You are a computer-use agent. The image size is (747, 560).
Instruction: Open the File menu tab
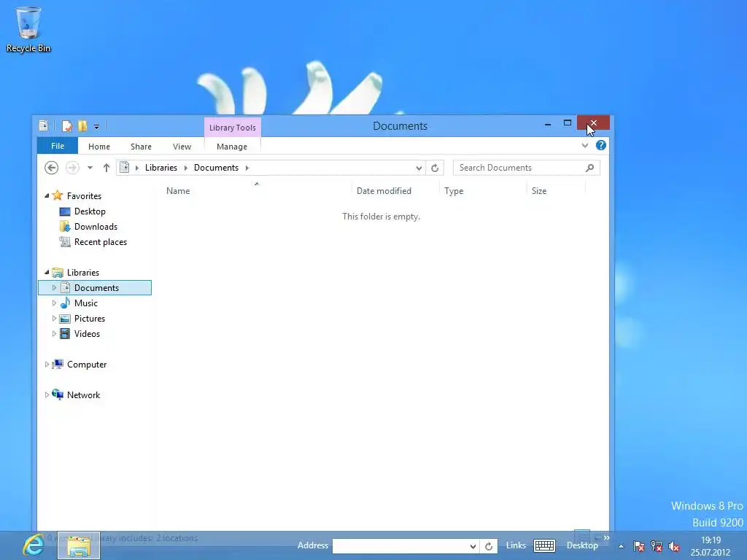tap(58, 146)
